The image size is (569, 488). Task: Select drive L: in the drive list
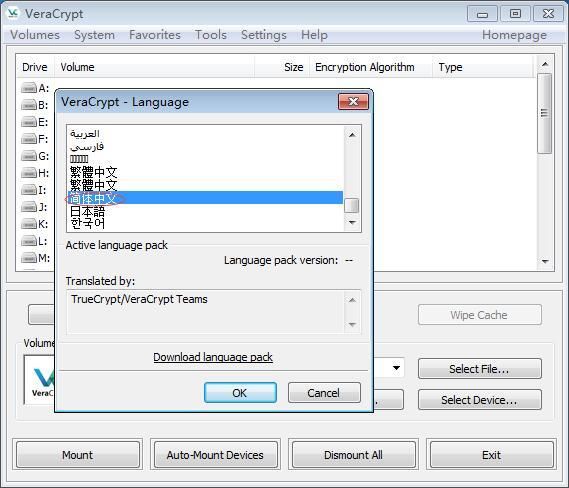pos(35,241)
